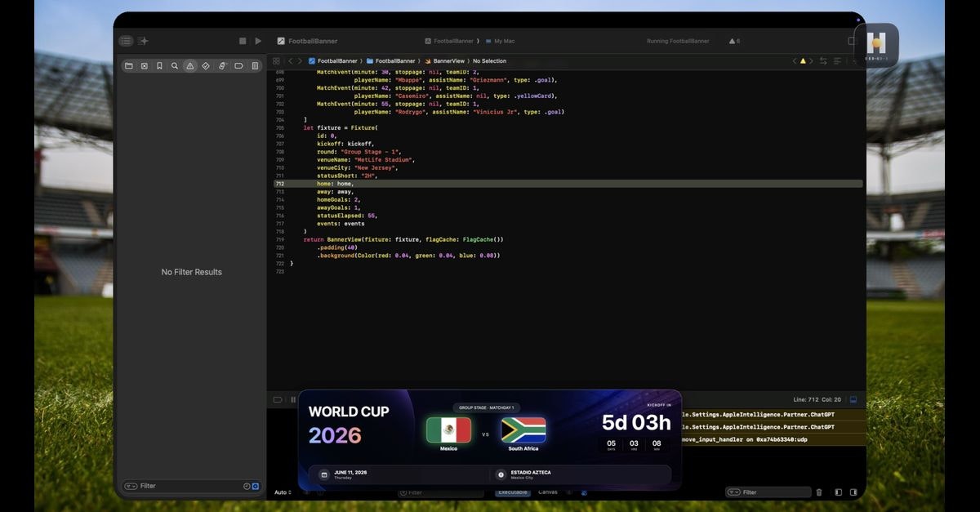Click the "let fixture = Fixture(" line
This screenshot has height=512, width=980.
(341, 128)
